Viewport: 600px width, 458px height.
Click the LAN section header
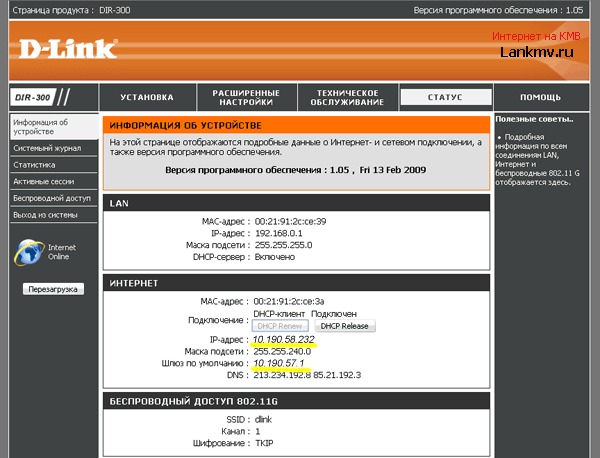119,203
